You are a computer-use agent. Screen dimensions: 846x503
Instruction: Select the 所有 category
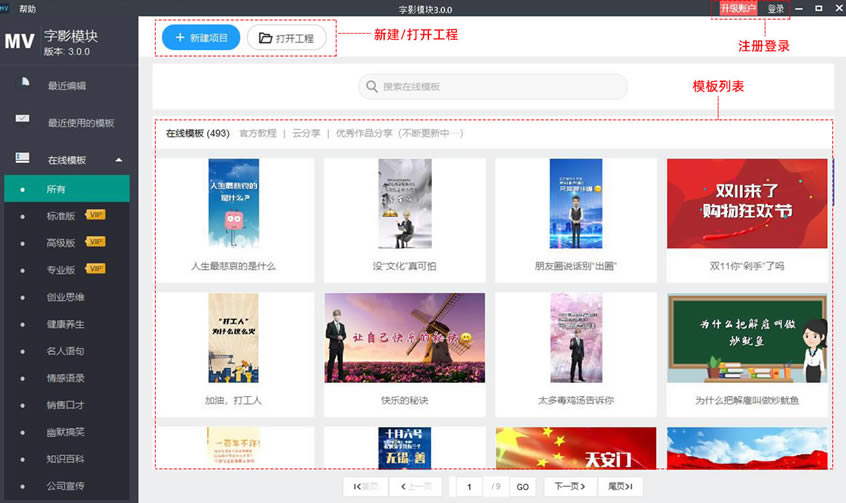(x=67, y=188)
